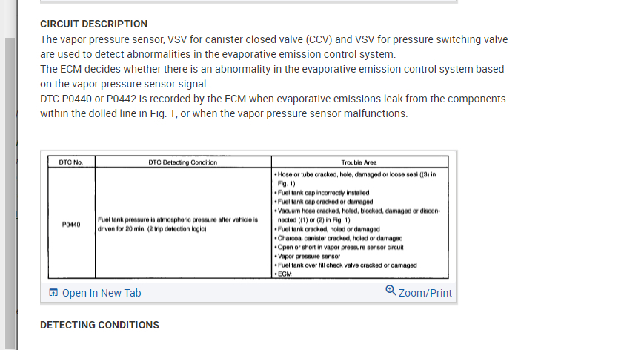Click the DETECTING CONDITIONS heading
This screenshot has width=644, height=350.
[x=99, y=325]
